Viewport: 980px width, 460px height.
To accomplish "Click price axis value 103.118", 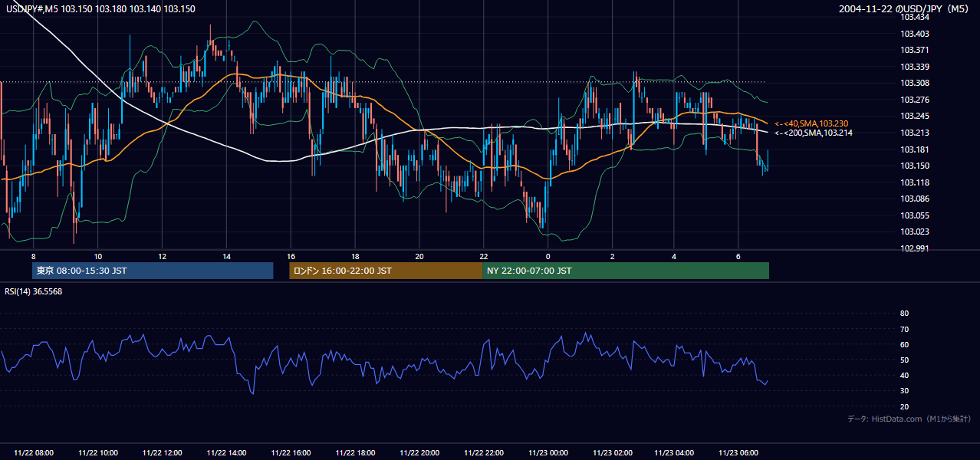I will (914, 182).
